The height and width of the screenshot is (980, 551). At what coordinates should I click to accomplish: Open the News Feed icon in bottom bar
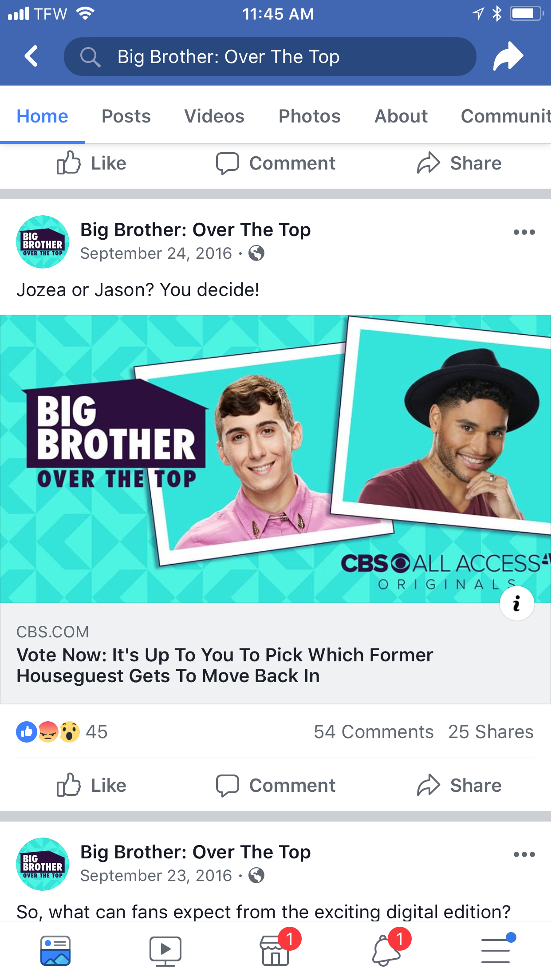click(55, 951)
